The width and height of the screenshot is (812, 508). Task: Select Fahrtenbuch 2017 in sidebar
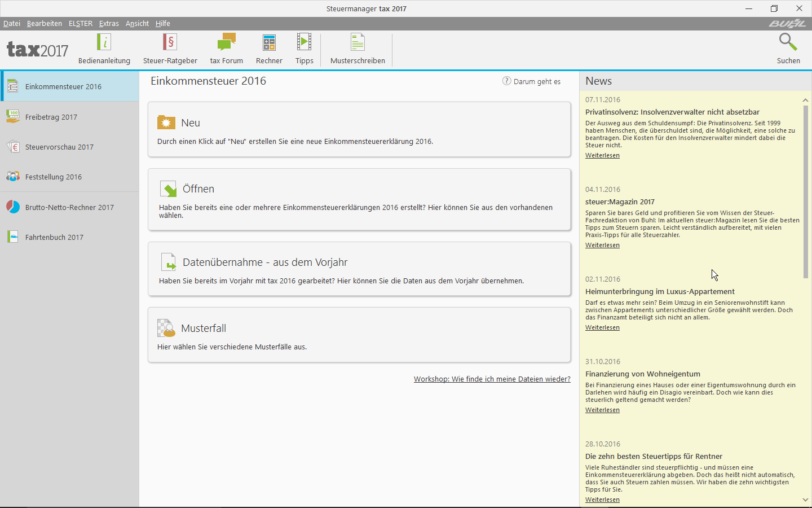point(69,237)
